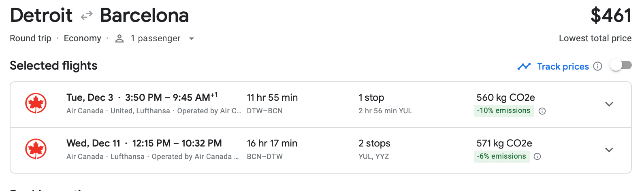
Task: Click the Barcelona city heading
Action: [144, 16]
